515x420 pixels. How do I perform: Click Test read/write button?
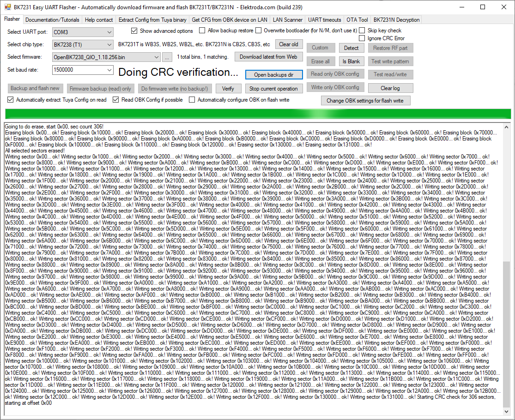[390, 74]
